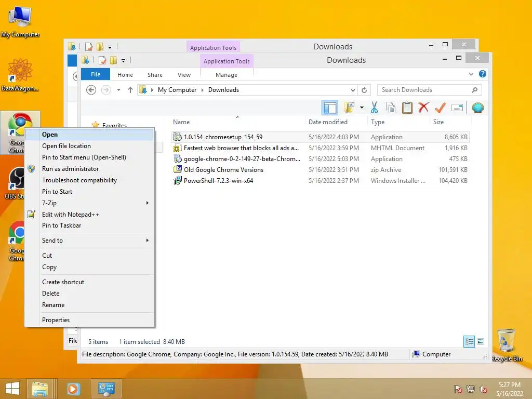Click the orange checkmark Properties toolbar icon
The width and height of the screenshot is (532, 399).
[440, 108]
